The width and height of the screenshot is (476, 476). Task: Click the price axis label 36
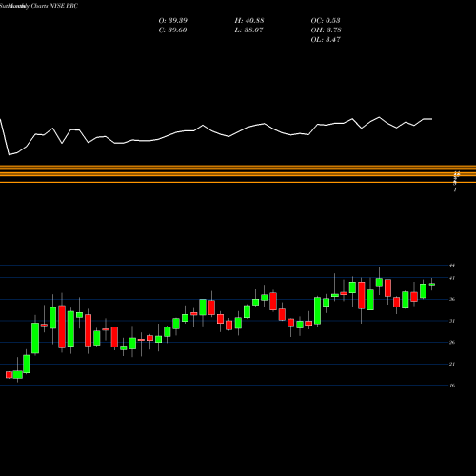coord(452,299)
